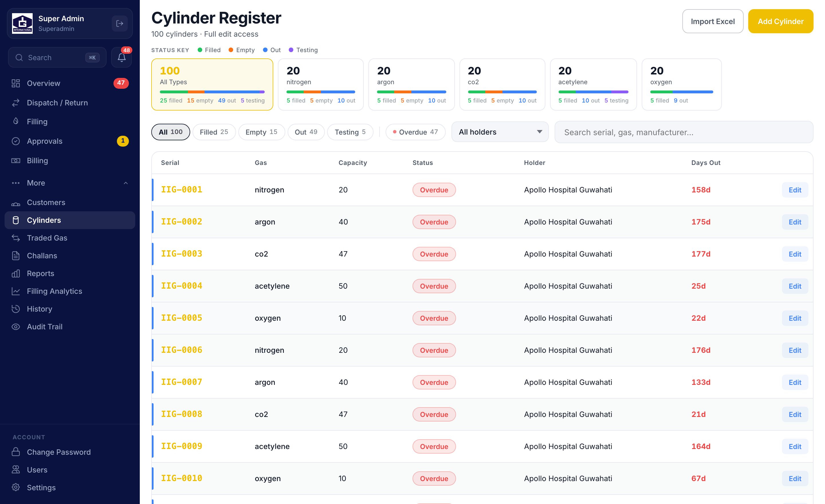
Task: Click the Change Password lock icon
Action: pos(16,452)
